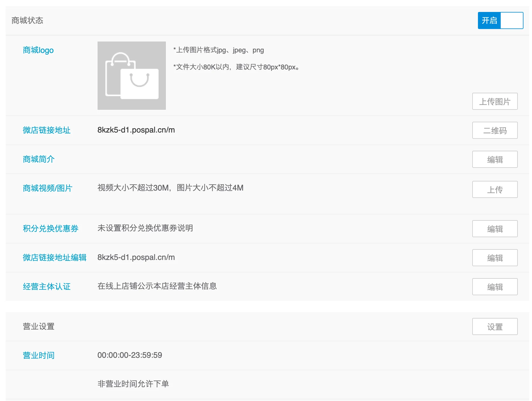Click 上传图片 to upload a mall logo
The image size is (532, 401).
[x=495, y=101]
